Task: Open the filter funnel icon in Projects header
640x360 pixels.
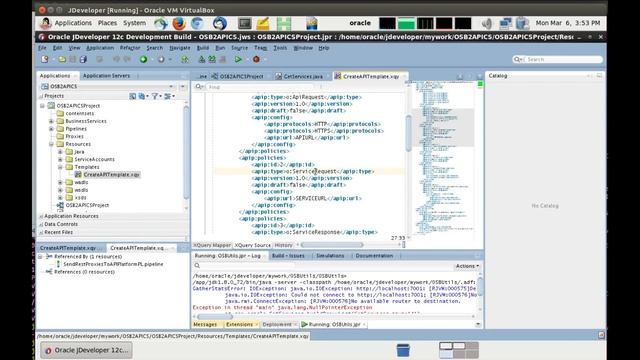Action: pyautogui.click(x=156, y=96)
